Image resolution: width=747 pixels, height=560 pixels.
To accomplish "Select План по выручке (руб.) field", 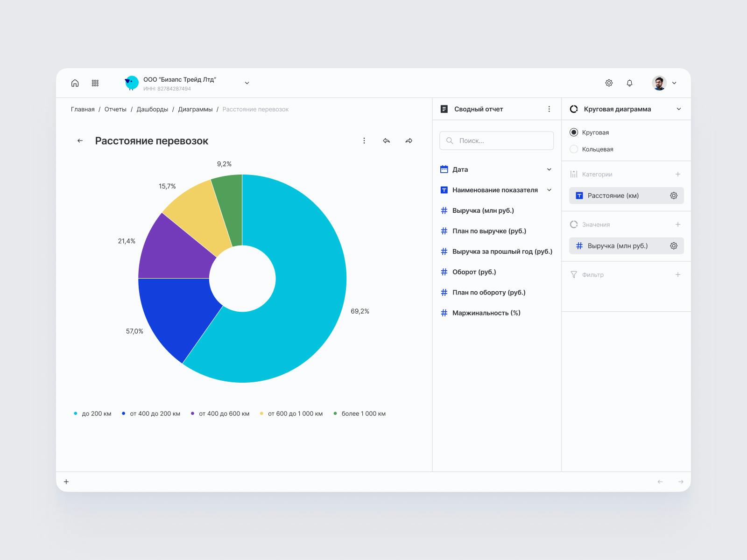I will (489, 231).
